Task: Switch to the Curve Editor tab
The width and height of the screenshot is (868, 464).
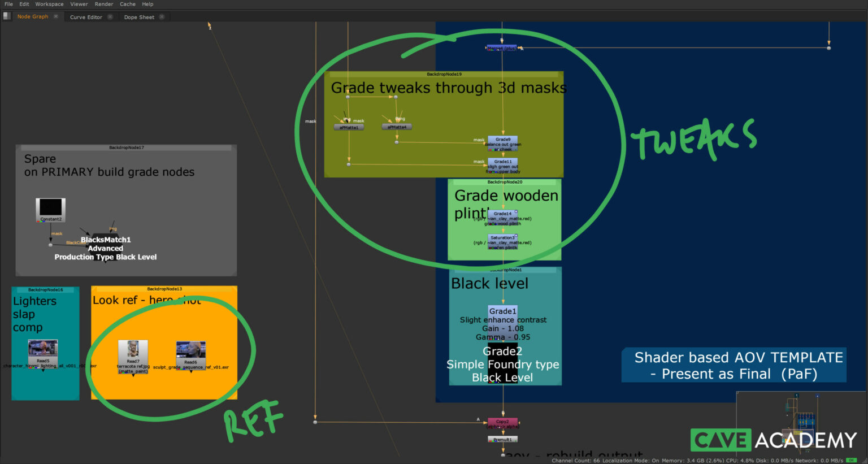Action: [x=86, y=17]
